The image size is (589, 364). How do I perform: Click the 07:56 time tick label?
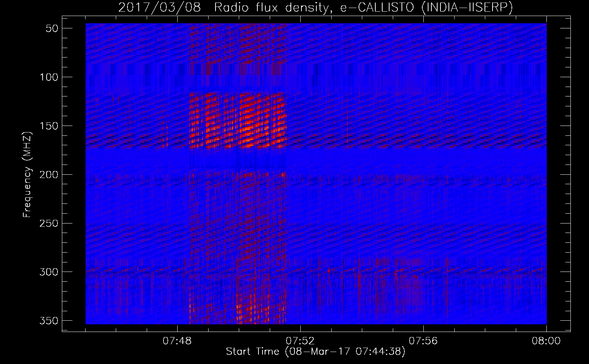click(x=423, y=341)
